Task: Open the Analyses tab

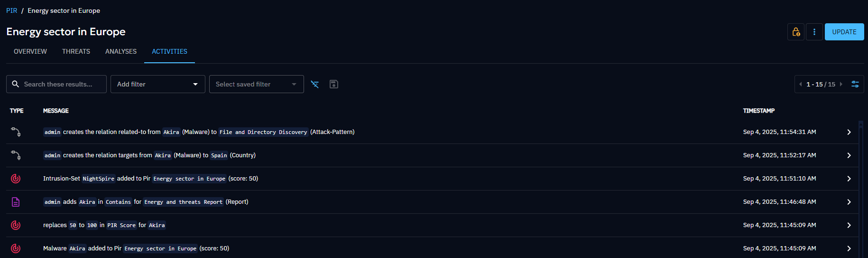Action: [x=121, y=51]
